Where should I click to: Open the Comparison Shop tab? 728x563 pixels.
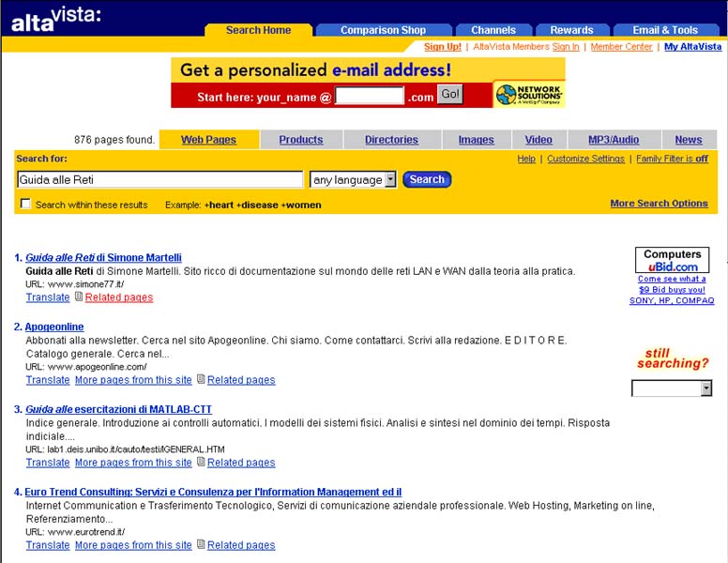(x=383, y=30)
